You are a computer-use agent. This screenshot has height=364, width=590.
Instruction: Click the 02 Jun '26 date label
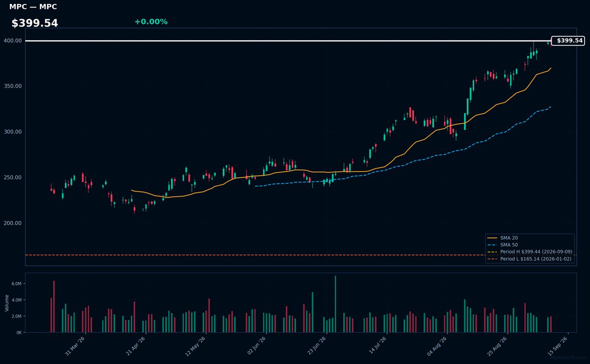tap(256, 345)
